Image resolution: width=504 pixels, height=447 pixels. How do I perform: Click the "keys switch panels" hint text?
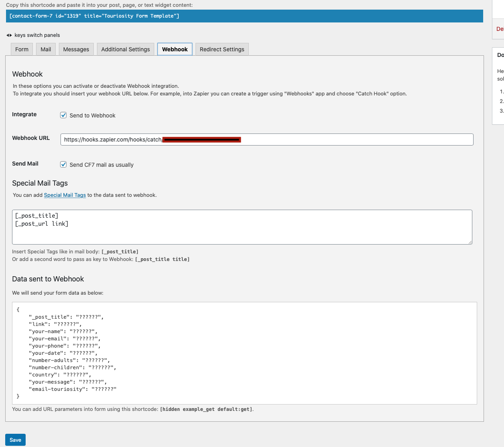tap(37, 35)
